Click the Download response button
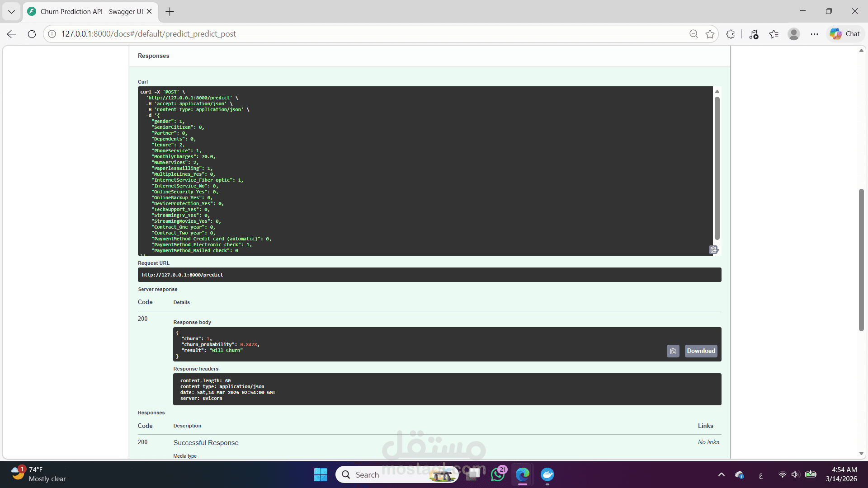Screen dimensions: 868x488 [x=701, y=351]
